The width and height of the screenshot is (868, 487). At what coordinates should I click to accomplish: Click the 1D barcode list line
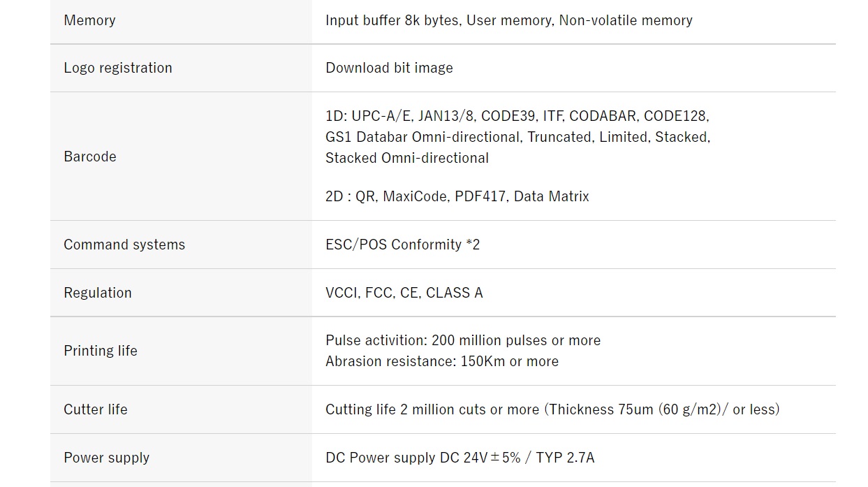click(517, 116)
